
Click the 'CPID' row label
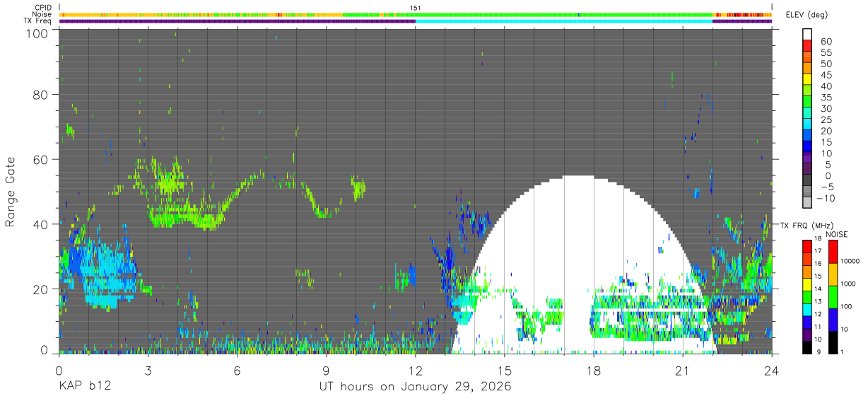(44, 8)
